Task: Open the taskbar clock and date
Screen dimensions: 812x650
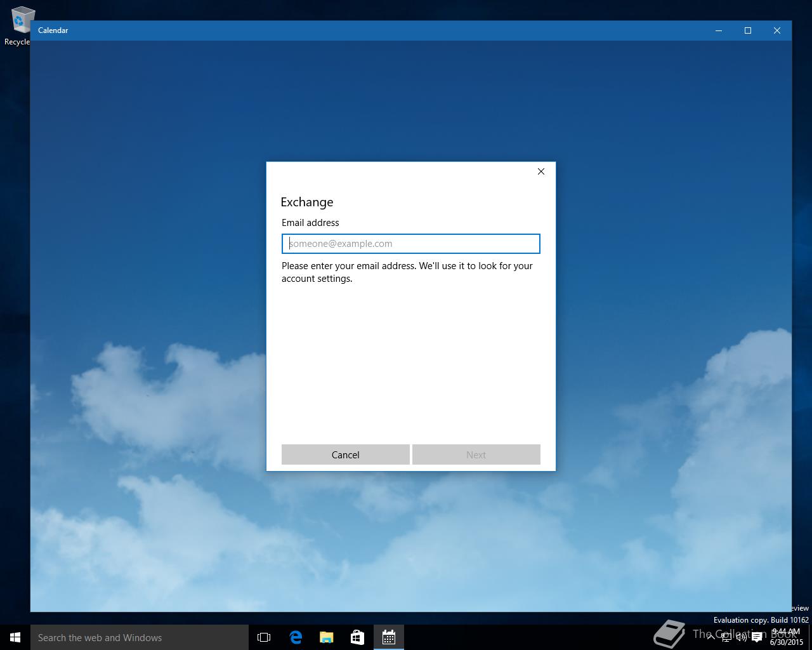Action: [x=787, y=637]
